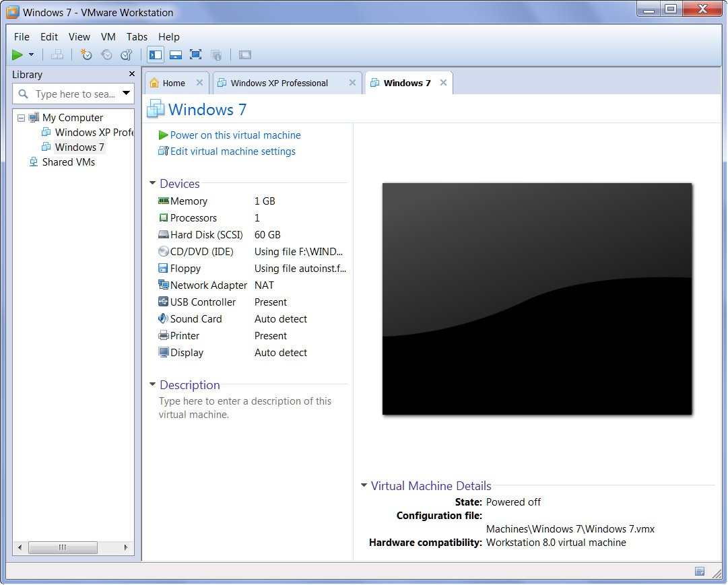Image resolution: width=728 pixels, height=585 pixels.
Task: Collapse the Devices section
Action: (x=152, y=183)
